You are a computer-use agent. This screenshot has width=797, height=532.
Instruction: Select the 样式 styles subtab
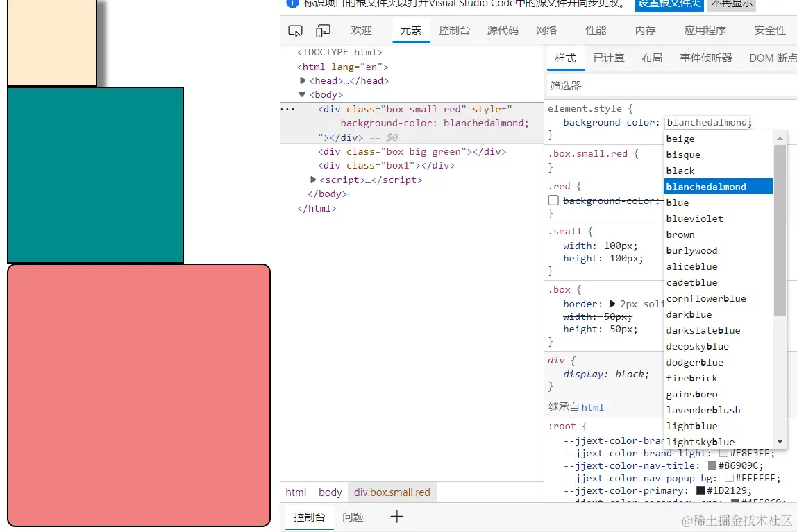pos(566,58)
